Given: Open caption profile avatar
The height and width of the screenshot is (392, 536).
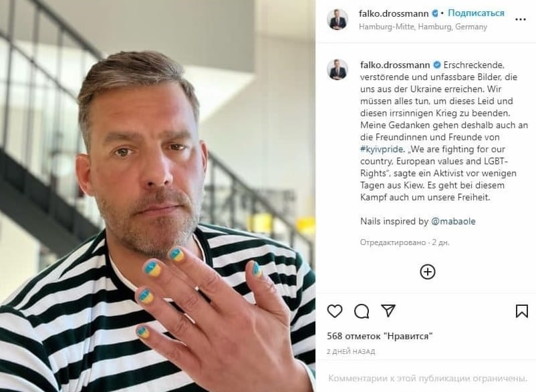Looking at the screenshot, I should [338, 69].
